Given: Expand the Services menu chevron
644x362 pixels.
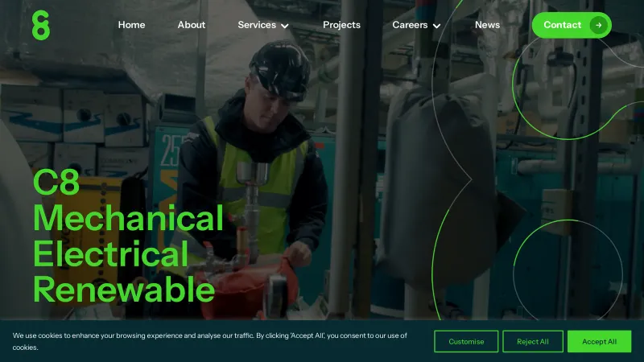Looking at the screenshot, I should click(285, 26).
